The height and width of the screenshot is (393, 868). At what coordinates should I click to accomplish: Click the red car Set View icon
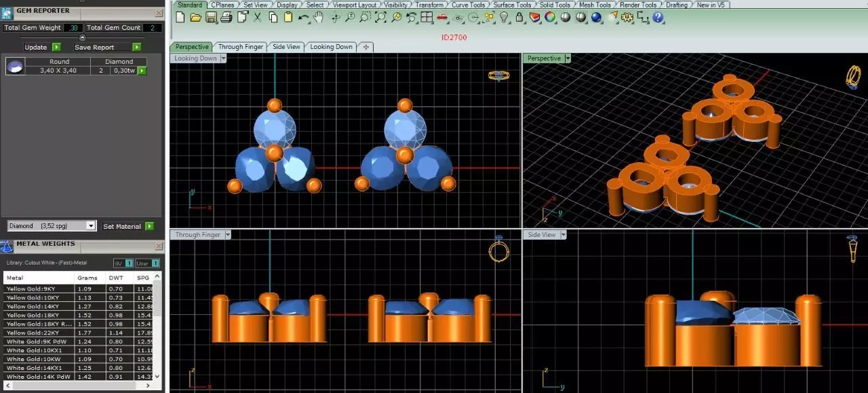442,17
